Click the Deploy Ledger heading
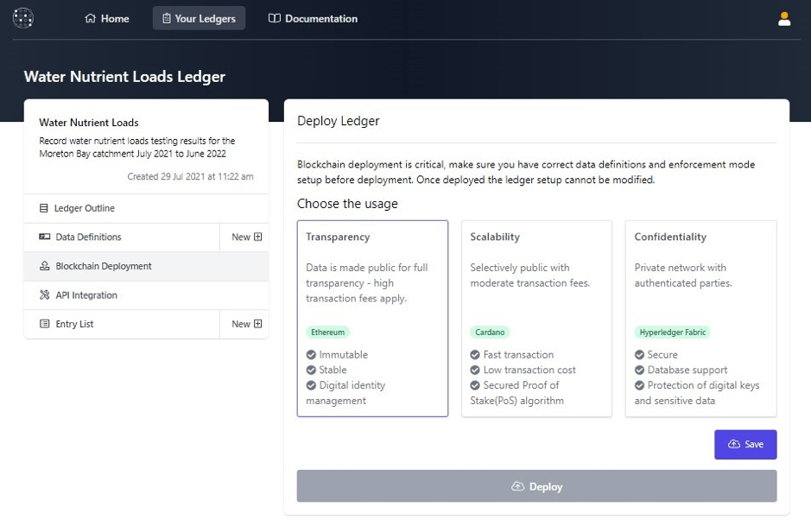811x532 pixels. tap(339, 121)
